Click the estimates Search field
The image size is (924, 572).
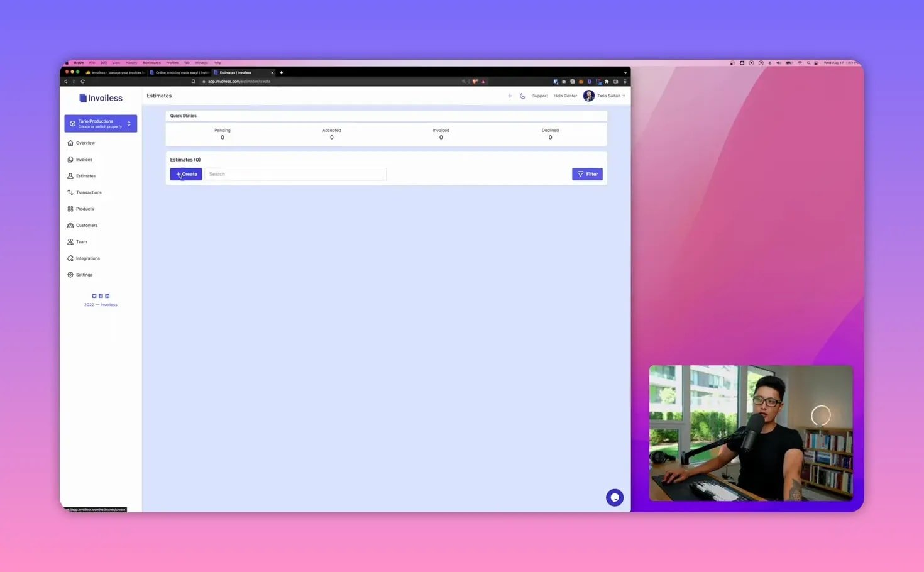click(295, 174)
